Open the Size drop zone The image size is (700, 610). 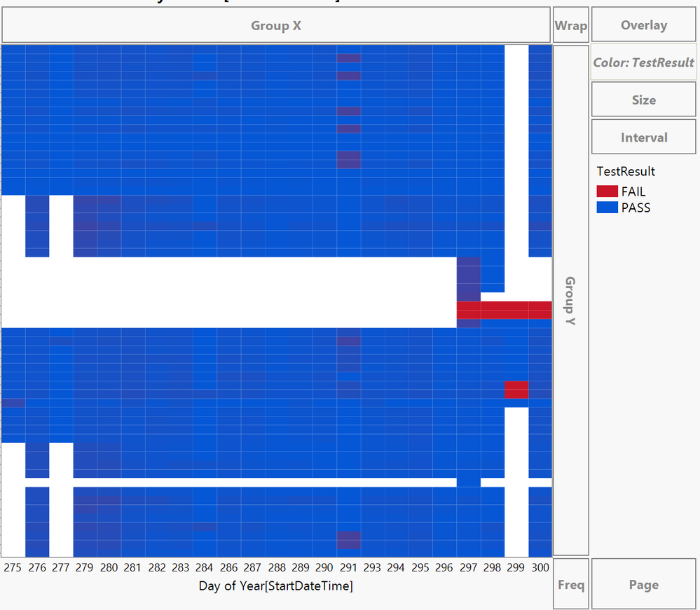click(x=643, y=99)
